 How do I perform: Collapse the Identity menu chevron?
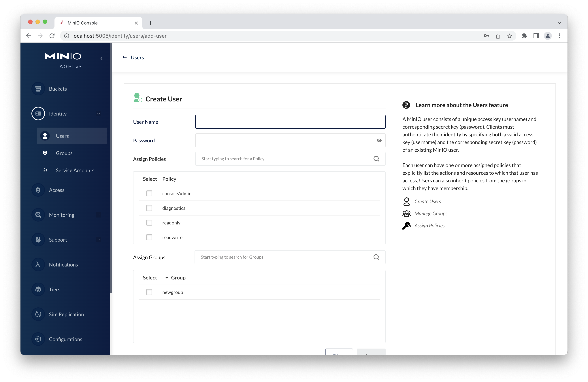click(98, 114)
